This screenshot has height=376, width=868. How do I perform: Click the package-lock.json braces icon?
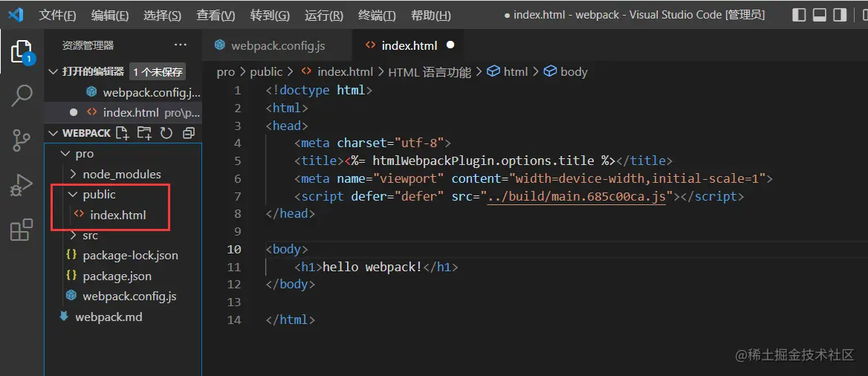coord(71,256)
